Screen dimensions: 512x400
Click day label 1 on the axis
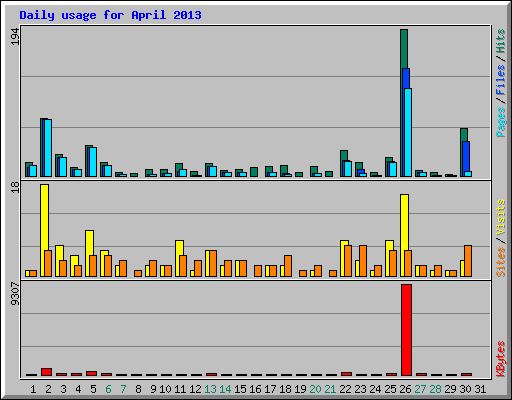pyautogui.click(x=33, y=389)
